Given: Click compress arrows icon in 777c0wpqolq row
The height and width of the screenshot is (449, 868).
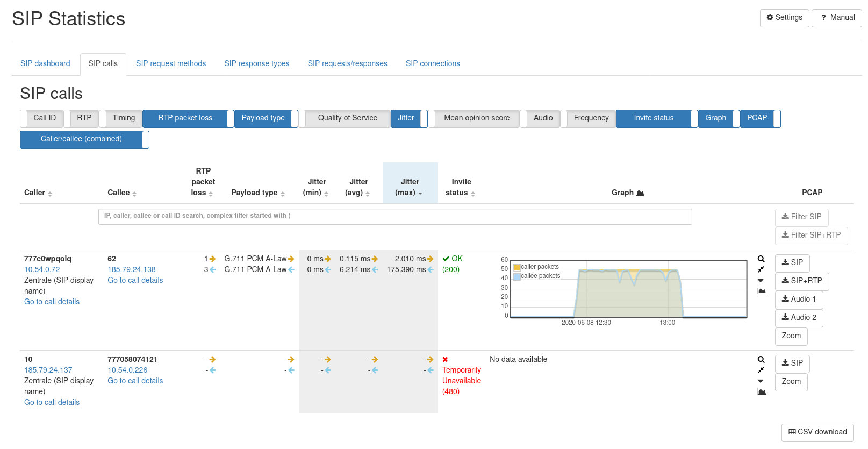Looking at the screenshot, I should 761,270.
